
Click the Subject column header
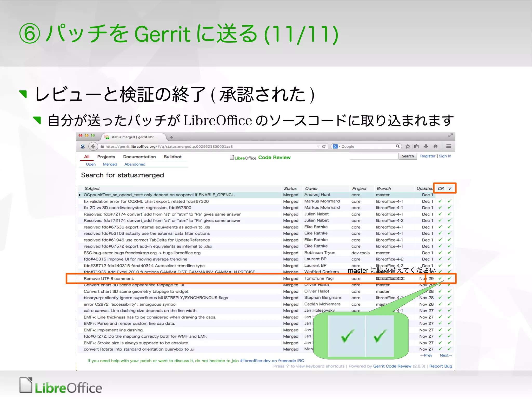92,188
